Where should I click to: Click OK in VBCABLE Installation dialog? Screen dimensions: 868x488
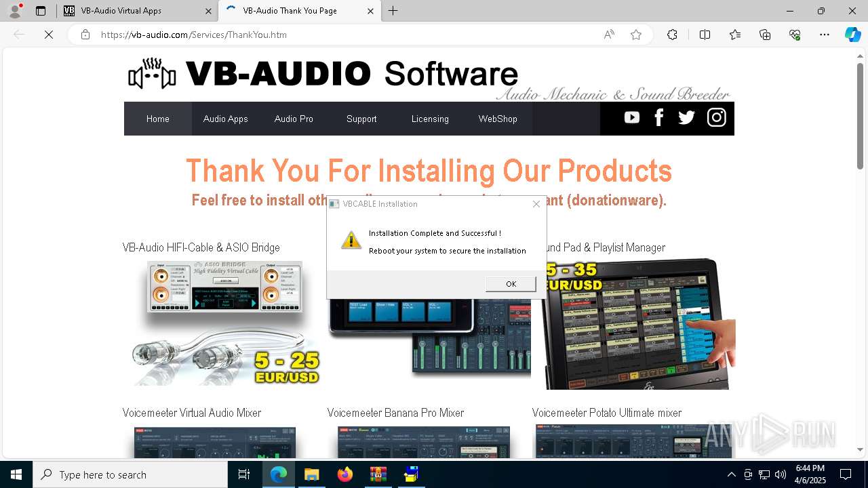point(511,284)
